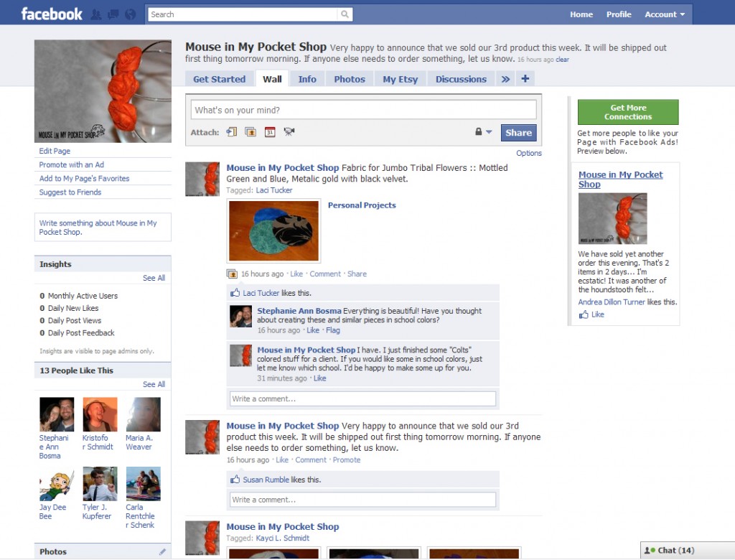Open Andrea Dillon Turner's profile link

(x=612, y=302)
